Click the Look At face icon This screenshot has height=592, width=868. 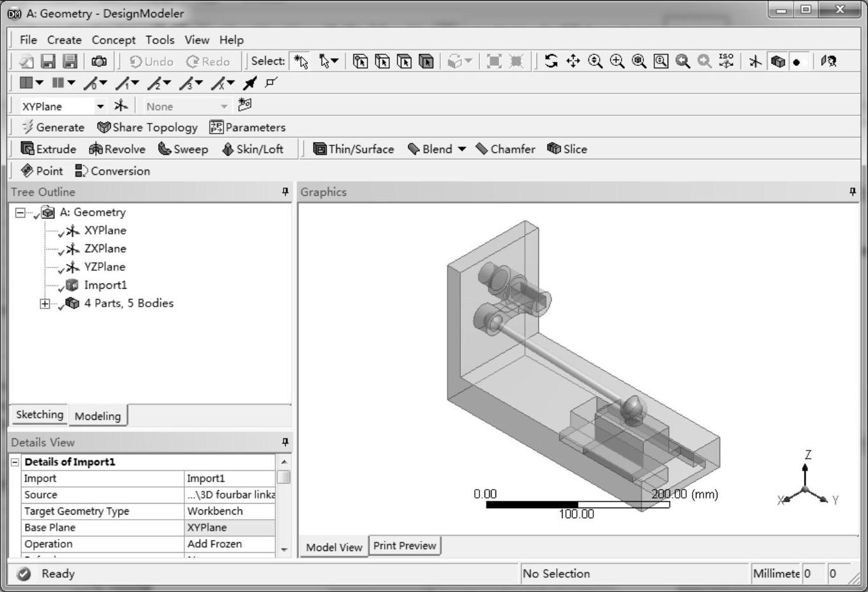click(829, 61)
